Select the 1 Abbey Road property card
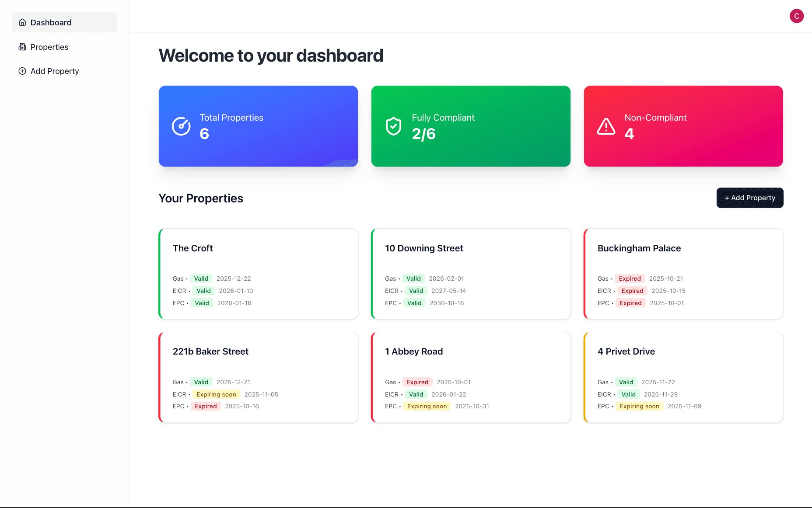Image resolution: width=812 pixels, height=508 pixels. point(470,377)
